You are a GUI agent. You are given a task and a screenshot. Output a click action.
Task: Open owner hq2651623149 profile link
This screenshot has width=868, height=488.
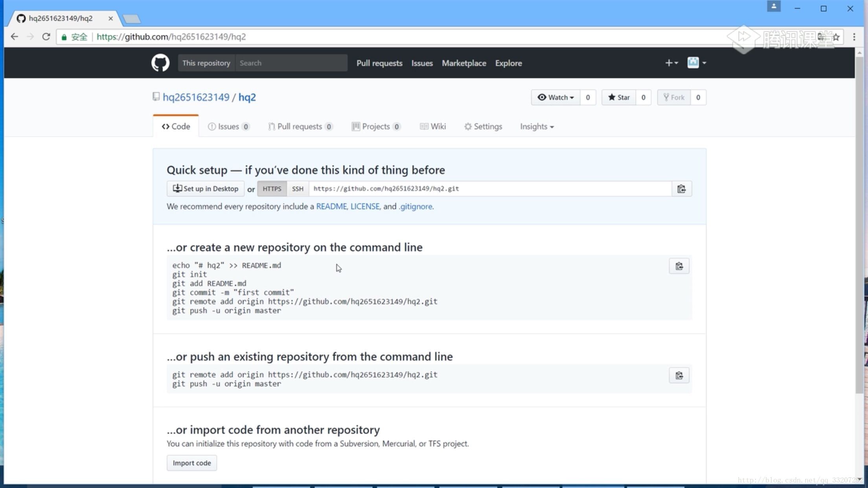(x=196, y=97)
